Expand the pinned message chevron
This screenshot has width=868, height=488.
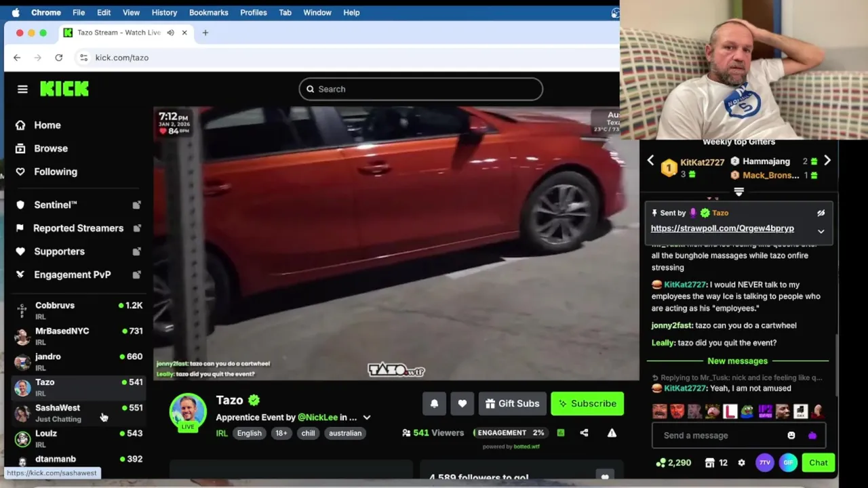coord(821,231)
